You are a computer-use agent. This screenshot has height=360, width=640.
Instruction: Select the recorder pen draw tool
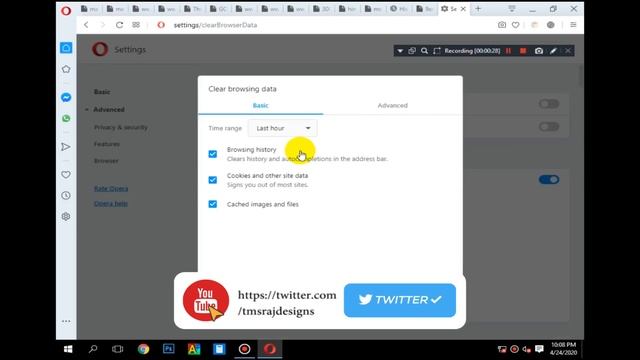tap(553, 51)
